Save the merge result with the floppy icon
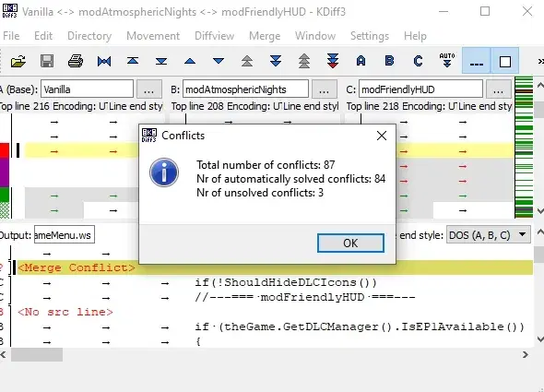Screen dimensions: 544x392 tap(47, 62)
